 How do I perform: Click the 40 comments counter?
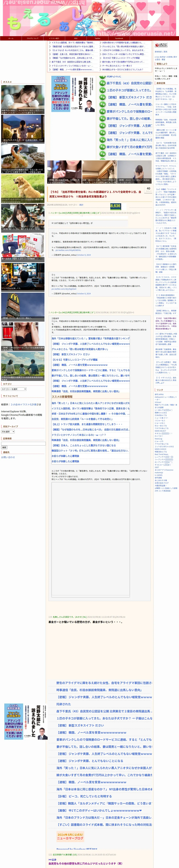[x=148, y=189]
